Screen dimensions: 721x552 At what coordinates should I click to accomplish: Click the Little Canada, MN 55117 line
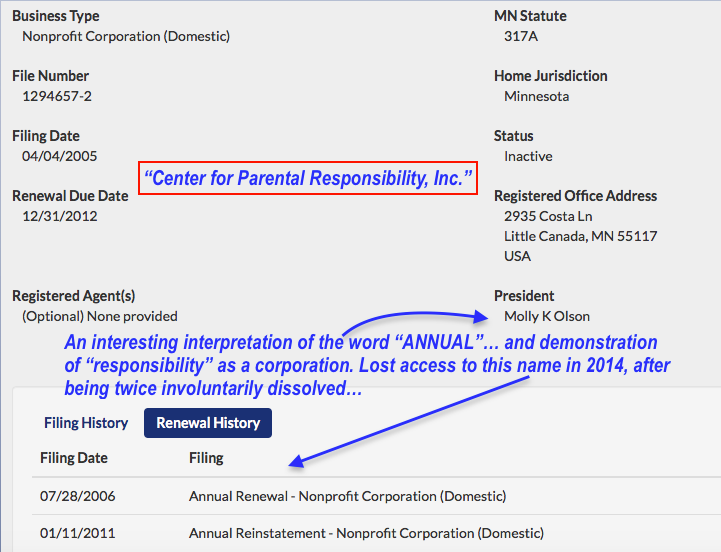[580, 236]
